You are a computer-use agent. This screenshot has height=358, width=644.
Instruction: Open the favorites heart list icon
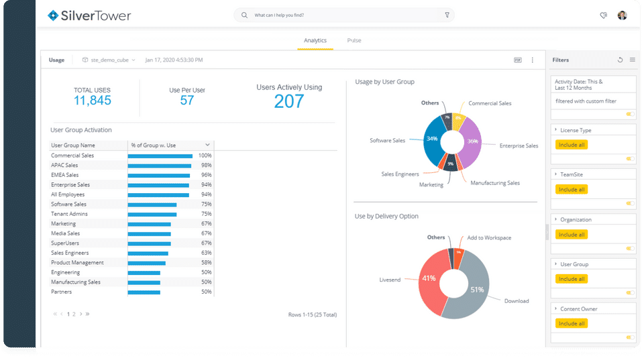click(x=603, y=15)
